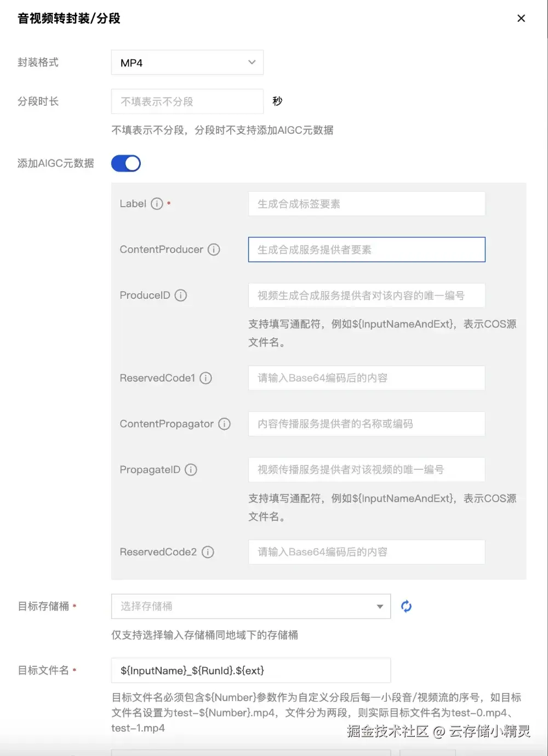Click the ReservedCode1 Base64 input

pos(366,378)
